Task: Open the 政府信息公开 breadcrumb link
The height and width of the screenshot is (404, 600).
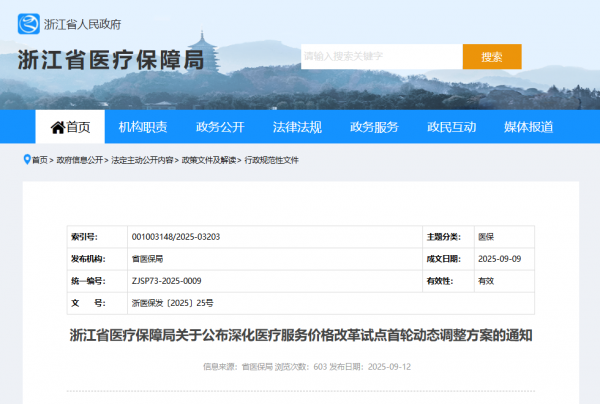Action: [x=79, y=160]
